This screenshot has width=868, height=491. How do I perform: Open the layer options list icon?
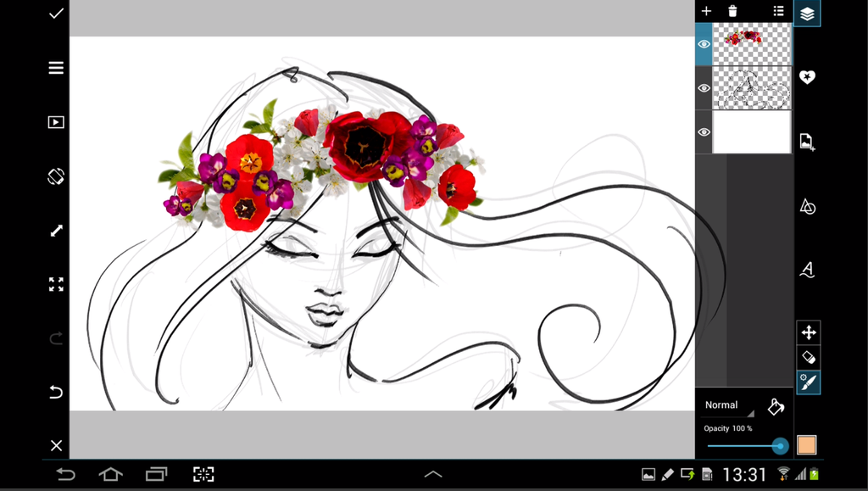[x=778, y=11]
